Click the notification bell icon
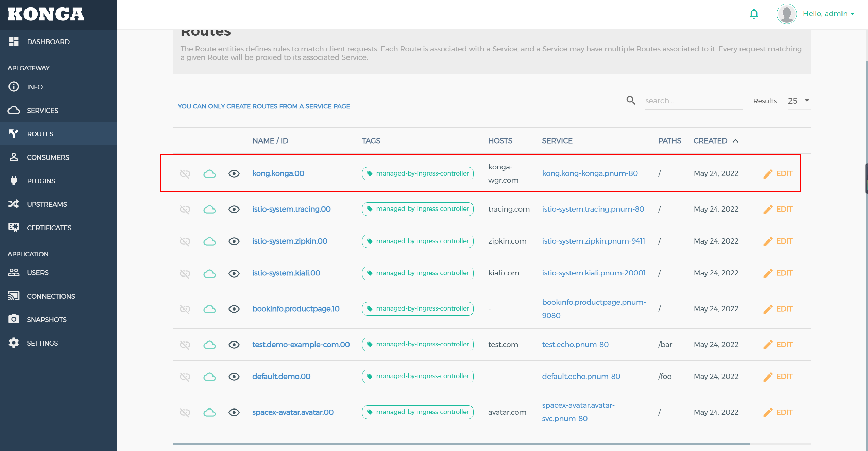The width and height of the screenshot is (868, 451). point(754,14)
